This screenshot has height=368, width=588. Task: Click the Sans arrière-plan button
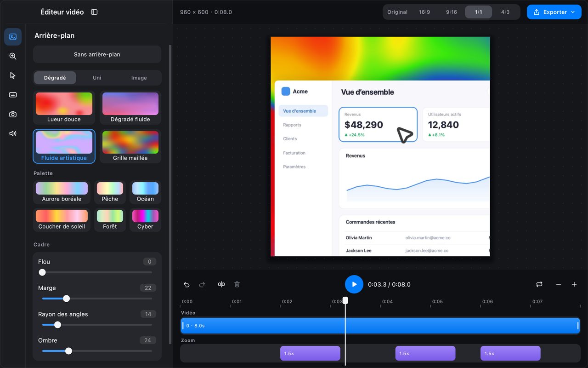pos(97,54)
